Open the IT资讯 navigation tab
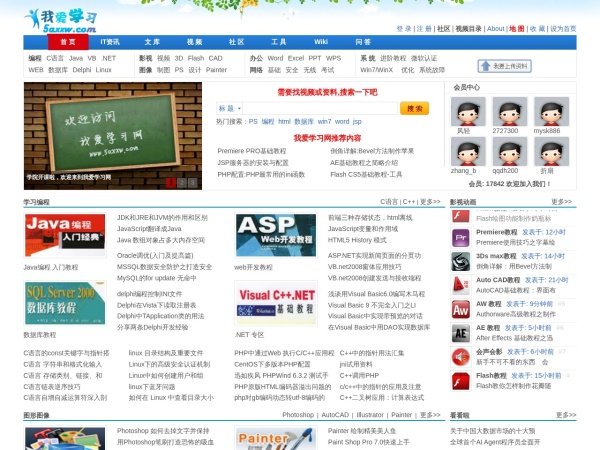Viewport: 600px width, 450px height. [x=110, y=42]
